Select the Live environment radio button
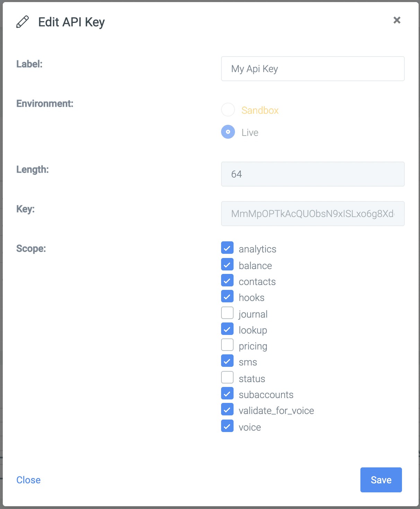 228,132
